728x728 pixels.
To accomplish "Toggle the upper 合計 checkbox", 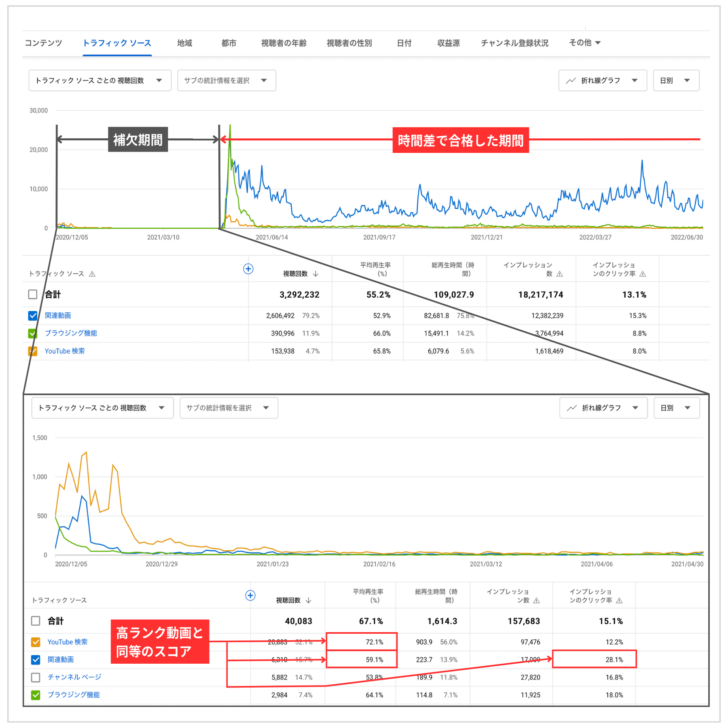I will [33, 294].
